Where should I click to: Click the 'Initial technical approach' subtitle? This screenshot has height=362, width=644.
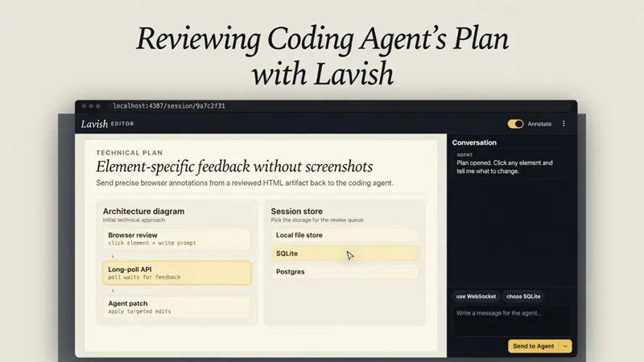134,220
